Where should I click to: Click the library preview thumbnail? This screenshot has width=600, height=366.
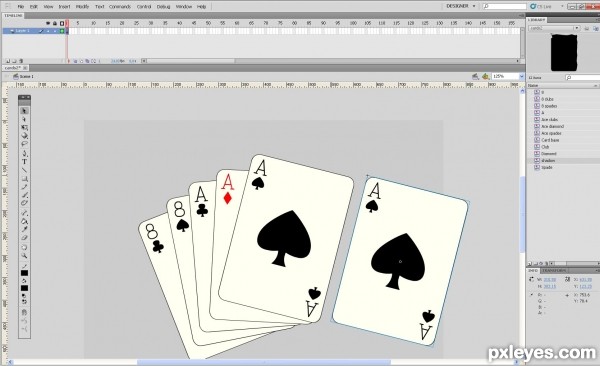click(563, 52)
